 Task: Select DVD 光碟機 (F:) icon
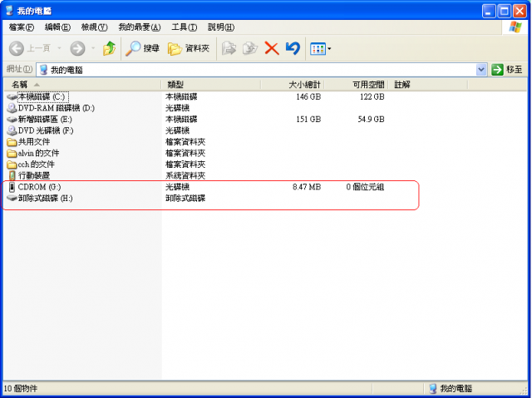[x=12, y=130]
